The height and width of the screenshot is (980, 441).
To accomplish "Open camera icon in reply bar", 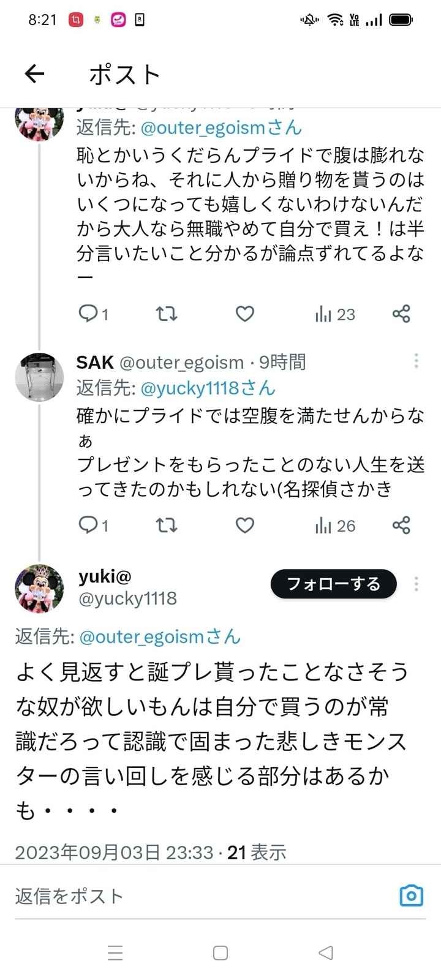I will (411, 896).
